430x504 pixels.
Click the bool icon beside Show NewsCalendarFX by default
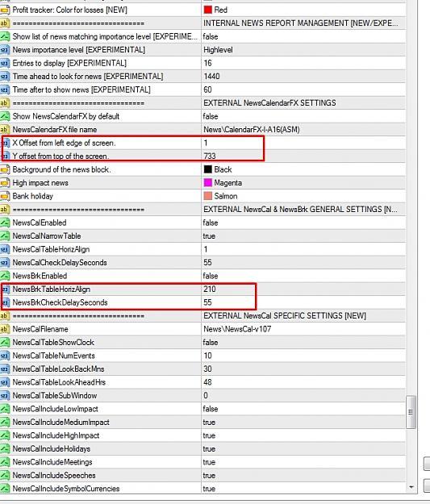coord(5,116)
